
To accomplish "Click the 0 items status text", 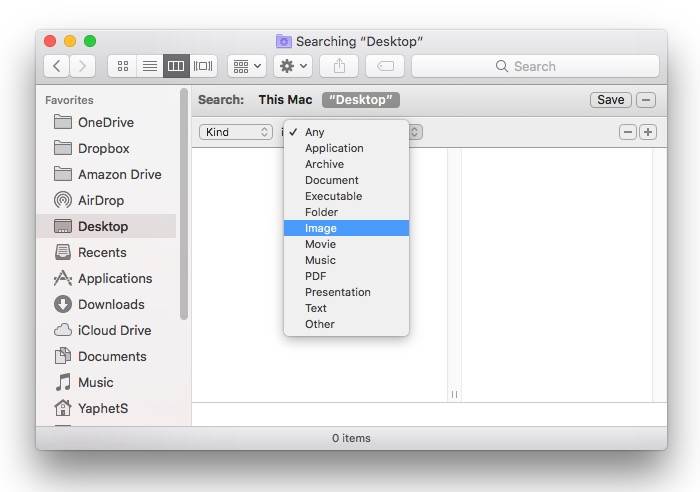I will (x=351, y=438).
